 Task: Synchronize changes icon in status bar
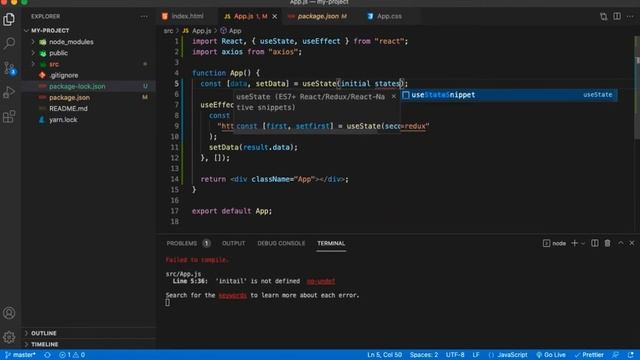pyautogui.click(x=47, y=355)
